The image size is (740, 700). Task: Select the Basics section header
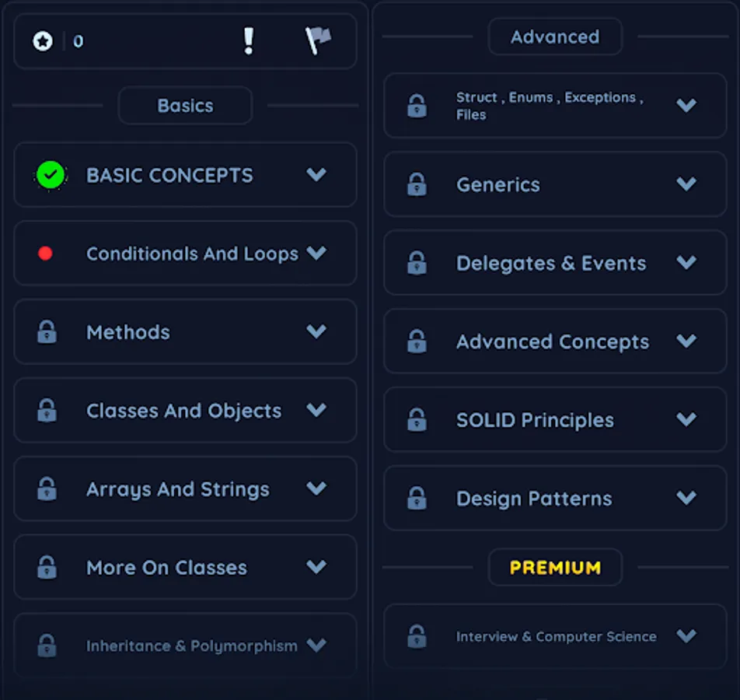(x=185, y=105)
